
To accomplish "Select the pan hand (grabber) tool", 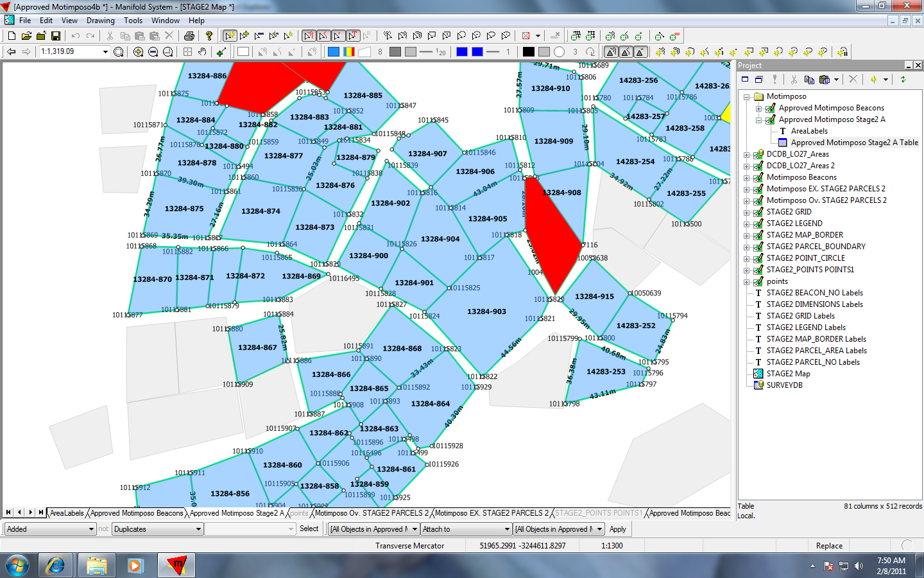I will pyautogui.click(x=202, y=52).
